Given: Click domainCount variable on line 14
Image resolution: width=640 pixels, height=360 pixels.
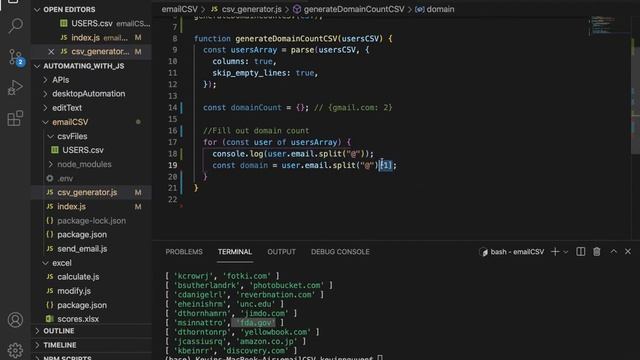Looking at the screenshot, I should pos(256,108).
